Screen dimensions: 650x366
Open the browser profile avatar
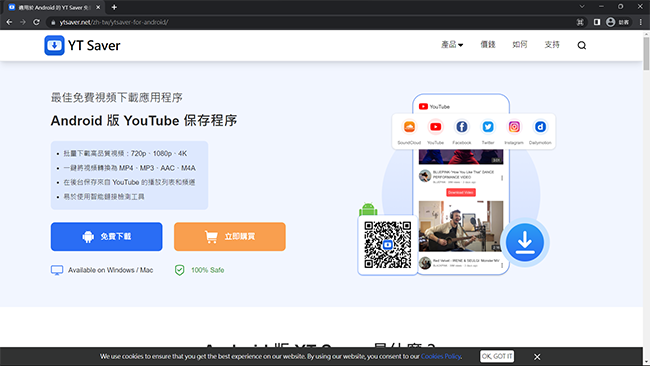[x=610, y=22]
